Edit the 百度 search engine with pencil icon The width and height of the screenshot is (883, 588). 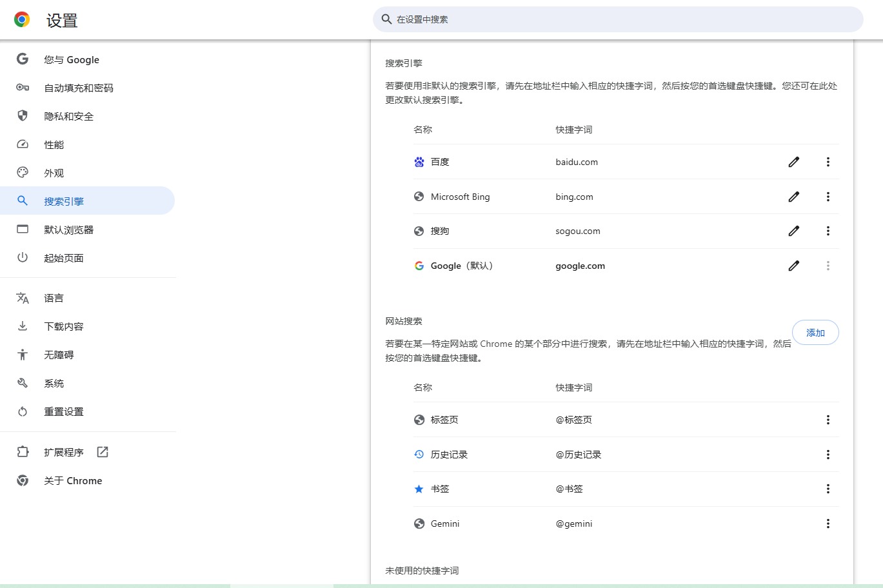coord(794,162)
